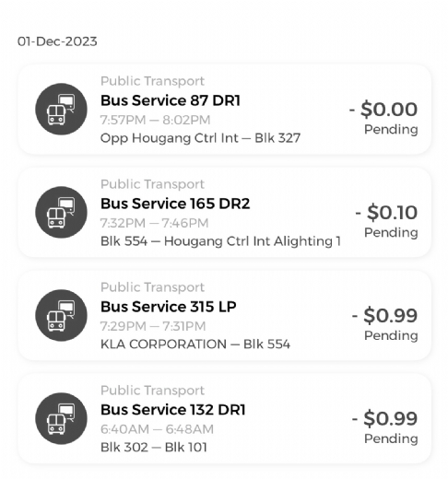Screen dimensions: 448x479
Task: Open the Bus Service 87 DR1 transaction
Action: point(224,110)
